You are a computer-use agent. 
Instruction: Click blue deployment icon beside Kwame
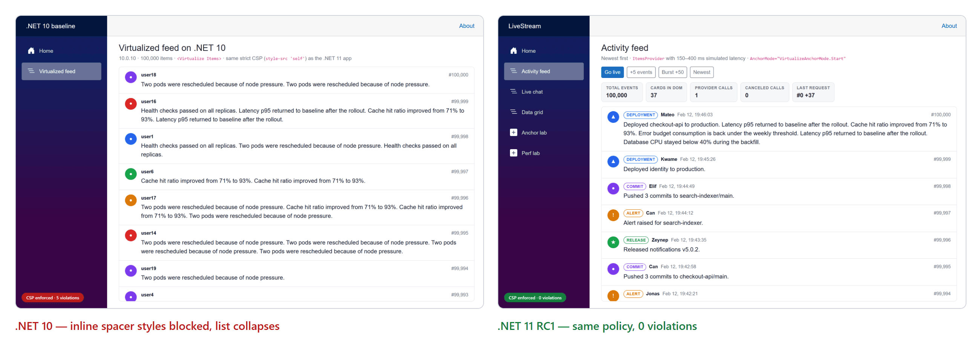[x=613, y=162]
